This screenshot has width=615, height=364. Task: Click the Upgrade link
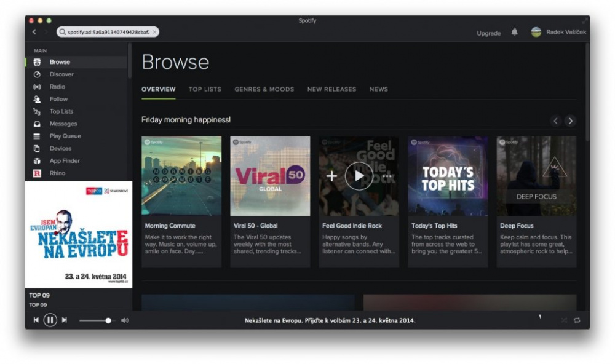click(489, 33)
